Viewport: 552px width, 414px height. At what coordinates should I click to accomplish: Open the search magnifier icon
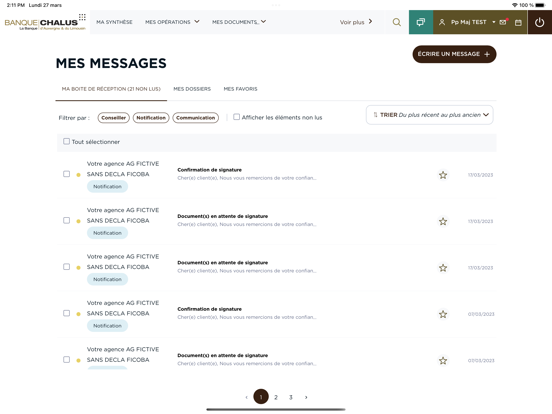coord(396,22)
